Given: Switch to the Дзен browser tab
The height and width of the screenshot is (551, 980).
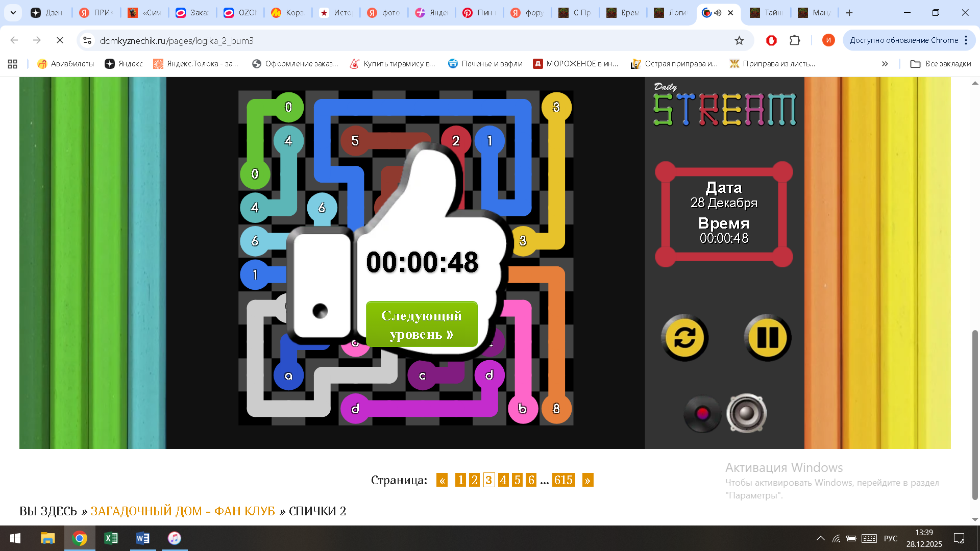Looking at the screenshot, I should click(x=47, y=13).
